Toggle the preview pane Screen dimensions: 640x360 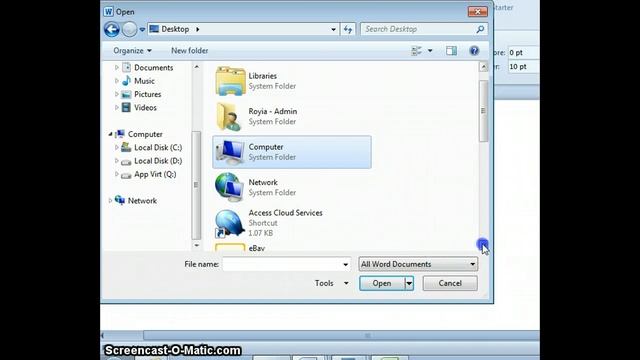[451, 51]
